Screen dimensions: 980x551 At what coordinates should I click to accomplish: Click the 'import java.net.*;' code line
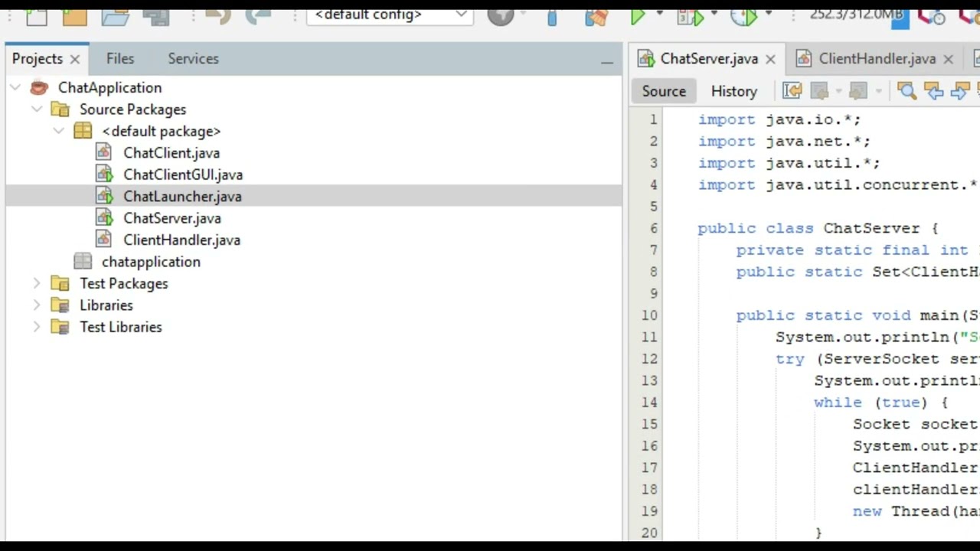(784, 142)
